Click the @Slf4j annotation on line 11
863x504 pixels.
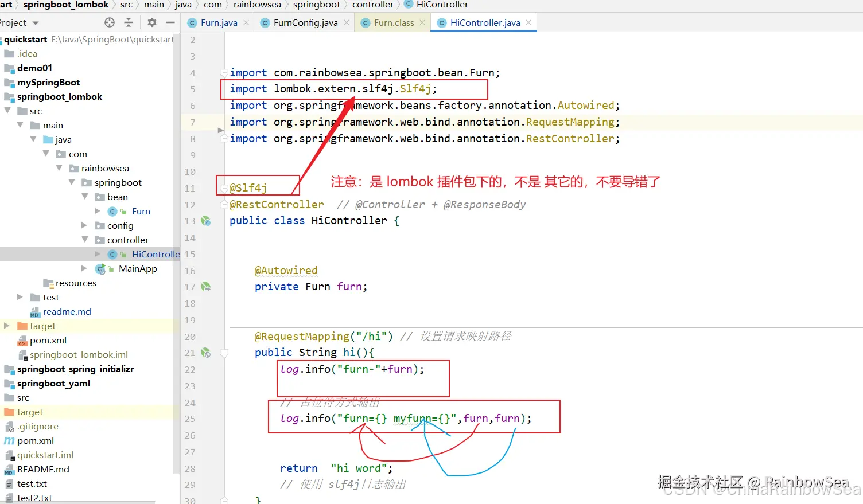(x=248, y=187)
